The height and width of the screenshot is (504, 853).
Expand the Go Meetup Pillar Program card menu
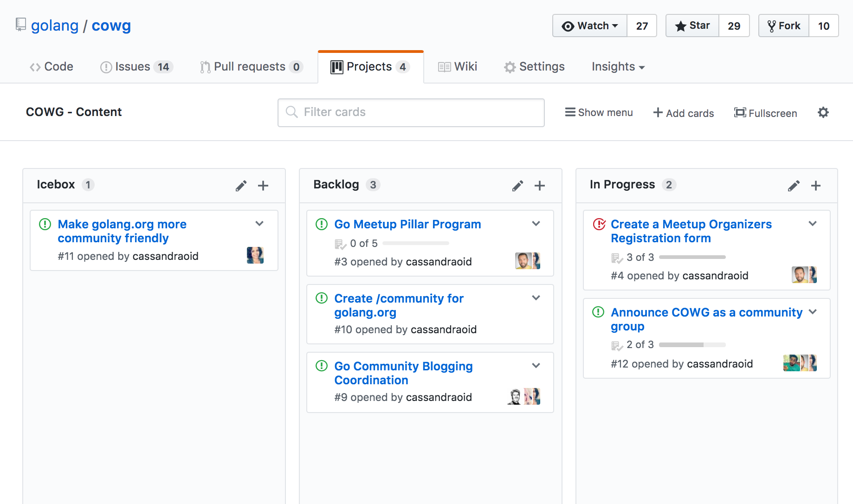coord(536,224)
